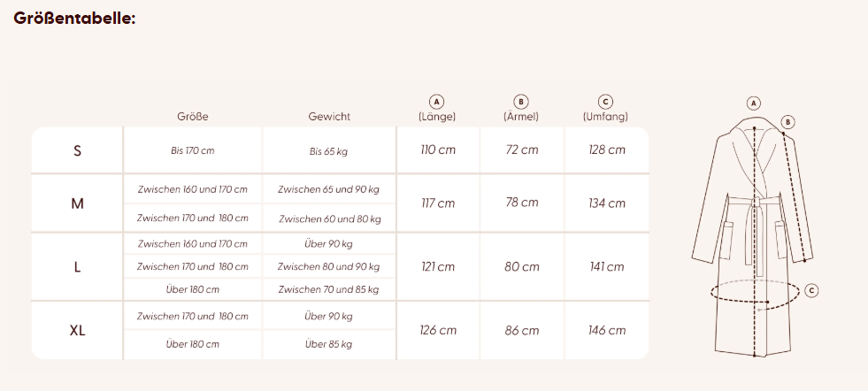Click the A marker atop the robe drawing
Screen dimensions: 868x391
pyautogui.click(x=754, y=103)
